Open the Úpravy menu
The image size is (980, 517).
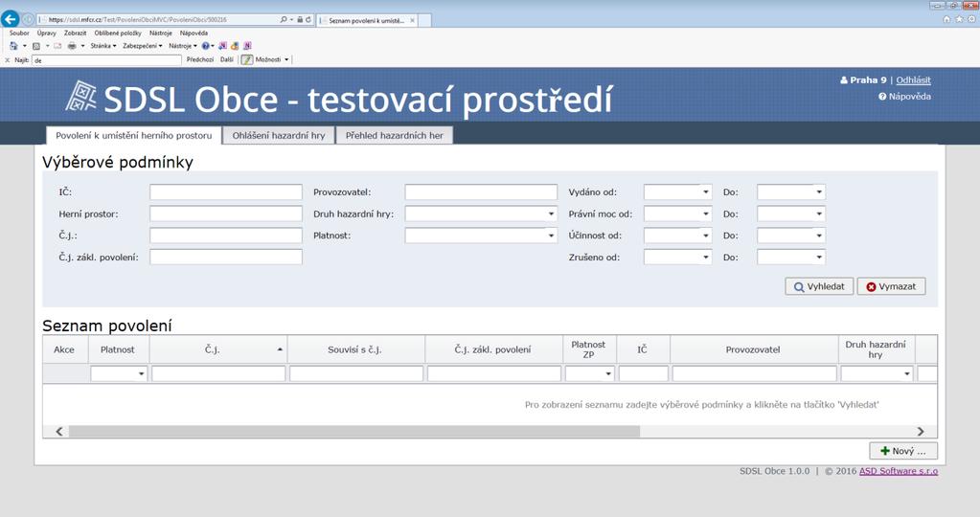tap(46, 34)
